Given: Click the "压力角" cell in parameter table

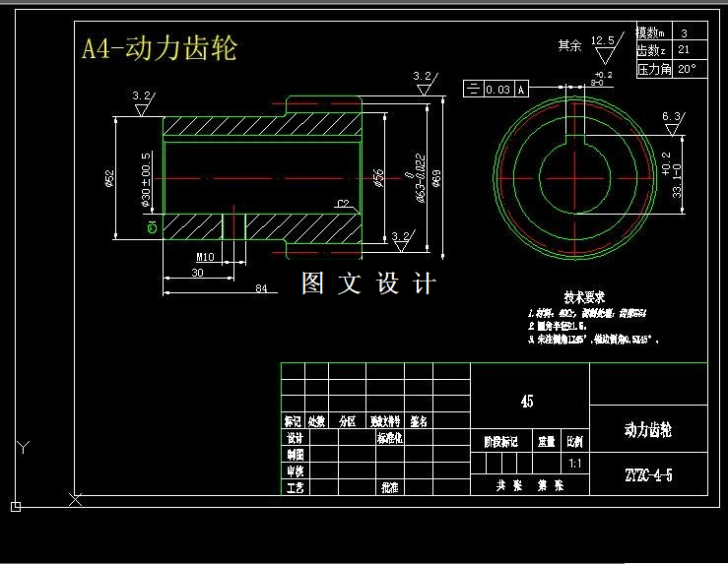Looking at the screenshot, I should [x=654, y=69].
